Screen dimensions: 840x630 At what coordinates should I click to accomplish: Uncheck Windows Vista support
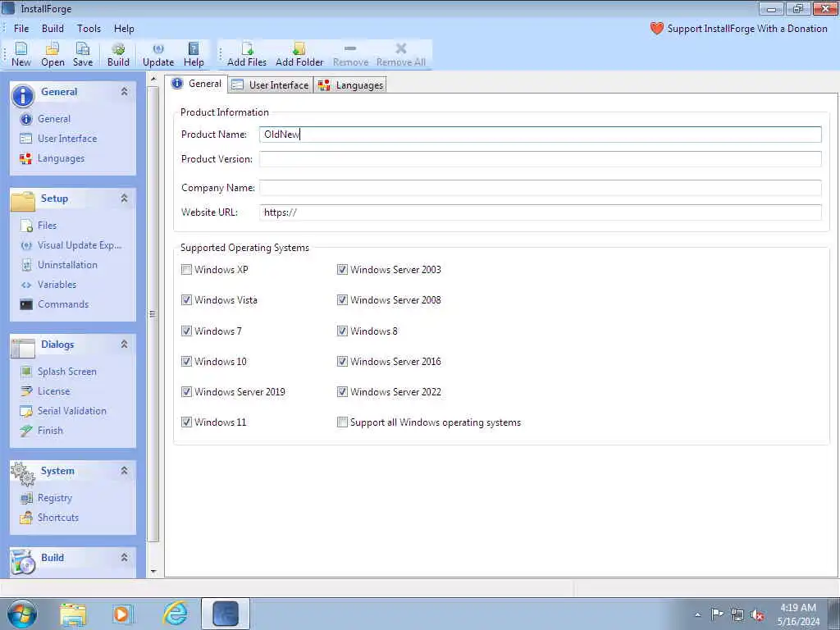point(186,300)
